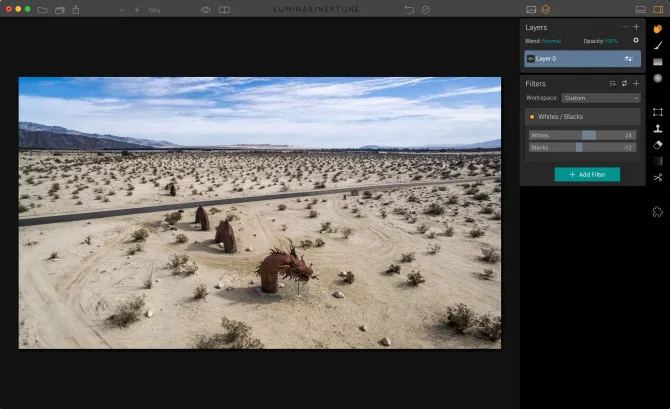Choose the Eraser tool

click(658, 144)
